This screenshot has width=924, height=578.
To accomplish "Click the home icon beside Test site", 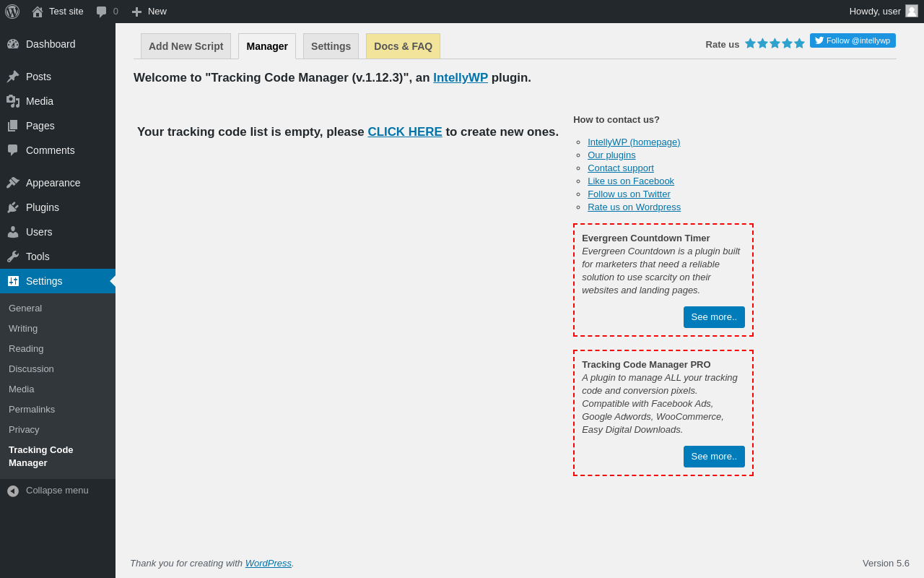I will (x=38, y=12).
